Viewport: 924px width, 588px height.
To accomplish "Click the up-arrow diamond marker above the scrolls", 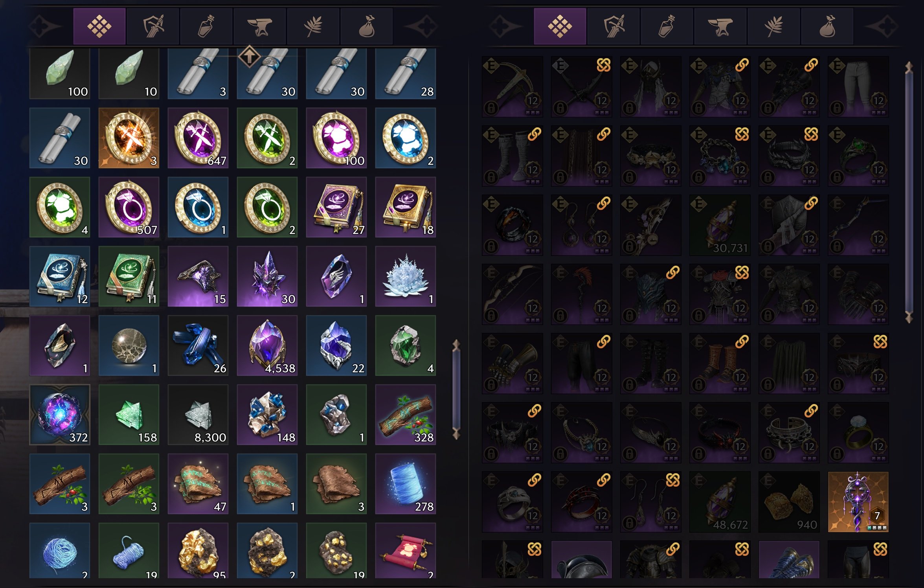I will click(x=249, y=57).
